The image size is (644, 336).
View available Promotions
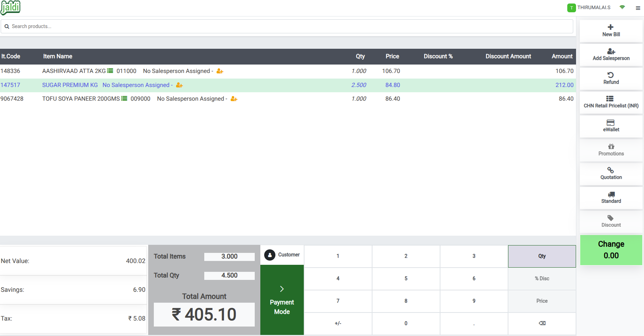coord(611,150)
